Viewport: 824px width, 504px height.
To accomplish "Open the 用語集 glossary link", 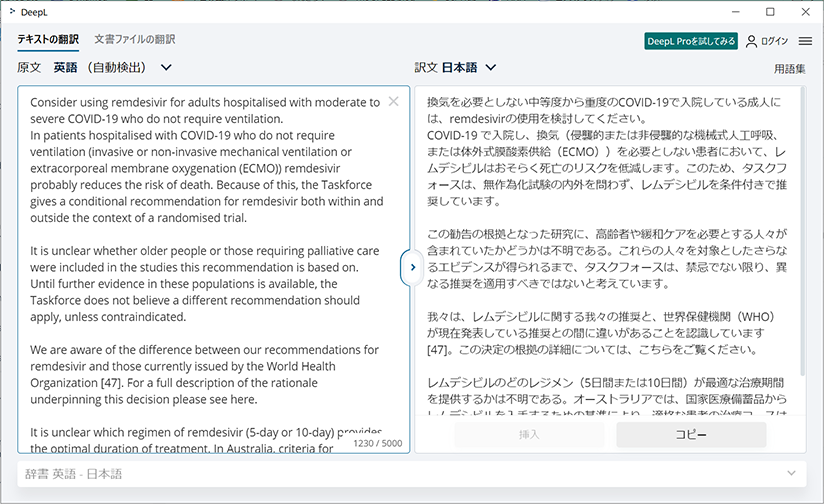I will pos(789,69).
